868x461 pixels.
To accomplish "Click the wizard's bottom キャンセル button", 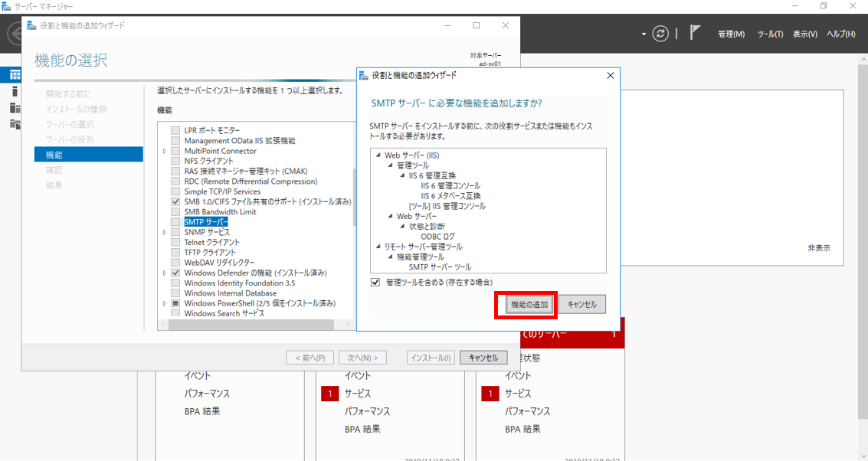I will (483, 358).
